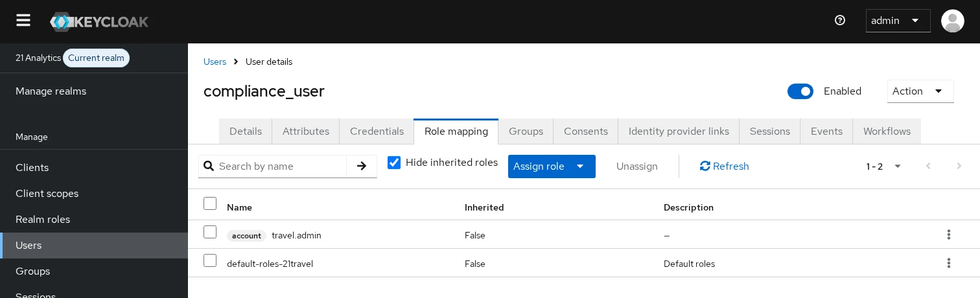
Task: Expand the Action dropdown
Action: pyautogui.click(x=920, y=91)
